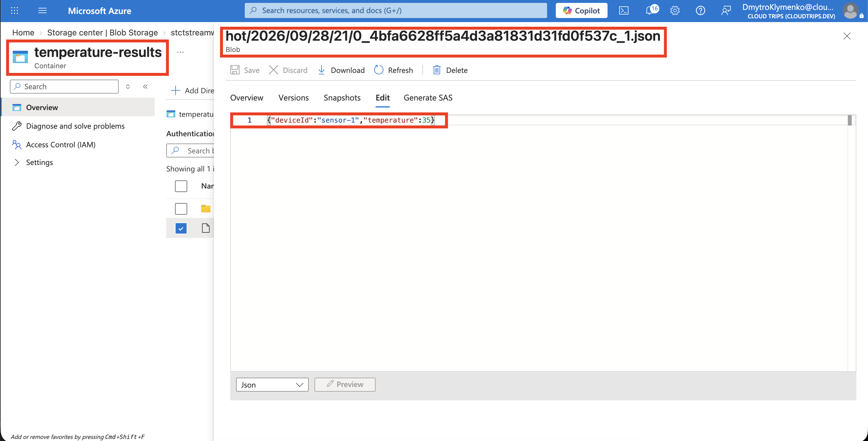Click the editor vertical scrollbar
868x441 pixels.
tap(850, 121)
